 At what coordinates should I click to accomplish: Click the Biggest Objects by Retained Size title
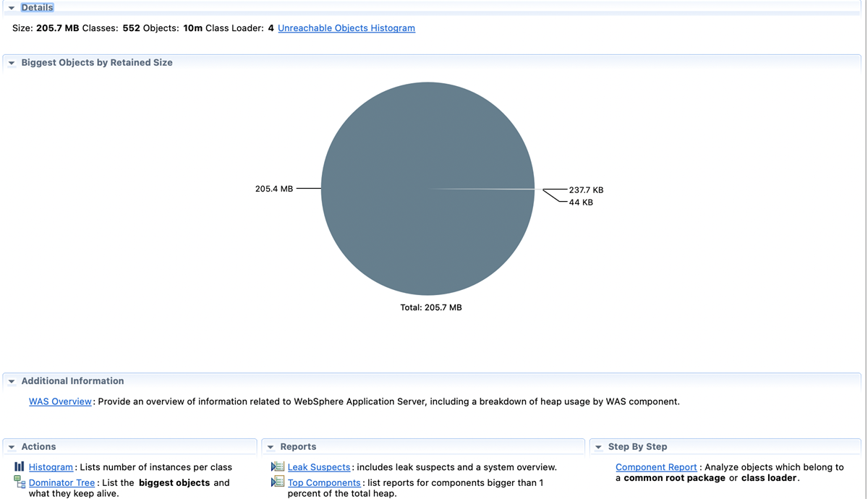pyautogui.click(x=97, y=63)
